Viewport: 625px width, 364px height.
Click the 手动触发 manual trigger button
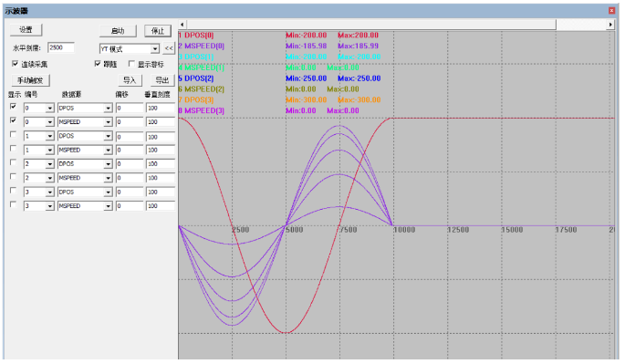[30, 80]
